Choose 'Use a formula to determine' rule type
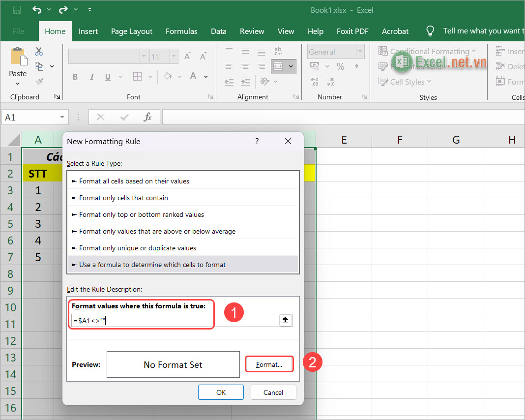Viewport: 525px width, 420px height. coord(183,265)
